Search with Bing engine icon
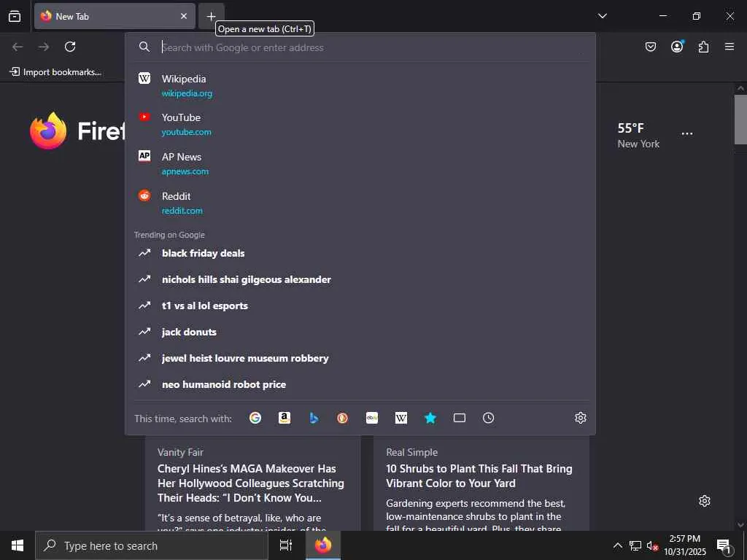This screenshot has width=747, height=560. 314,418
